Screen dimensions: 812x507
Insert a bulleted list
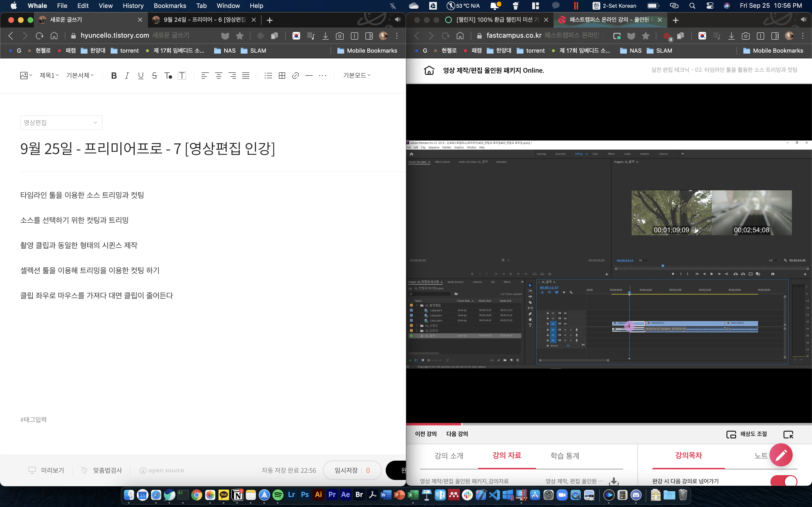point(268,75)
